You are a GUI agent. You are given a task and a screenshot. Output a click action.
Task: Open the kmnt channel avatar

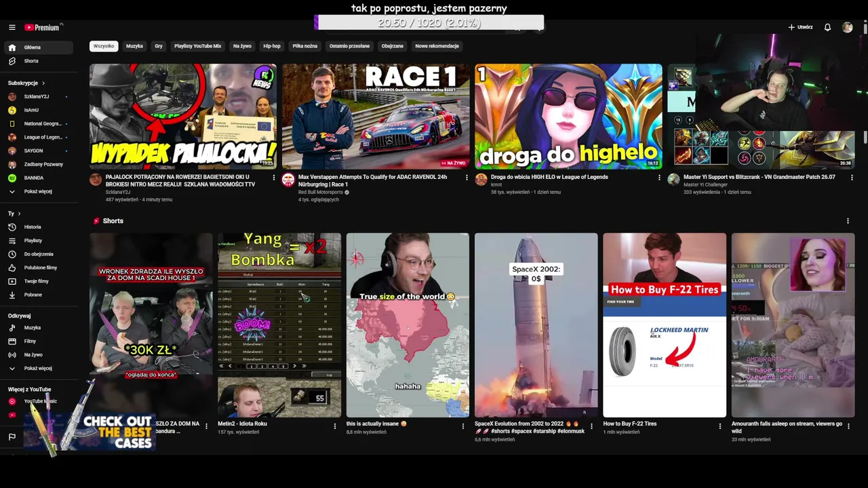point(481,180)
